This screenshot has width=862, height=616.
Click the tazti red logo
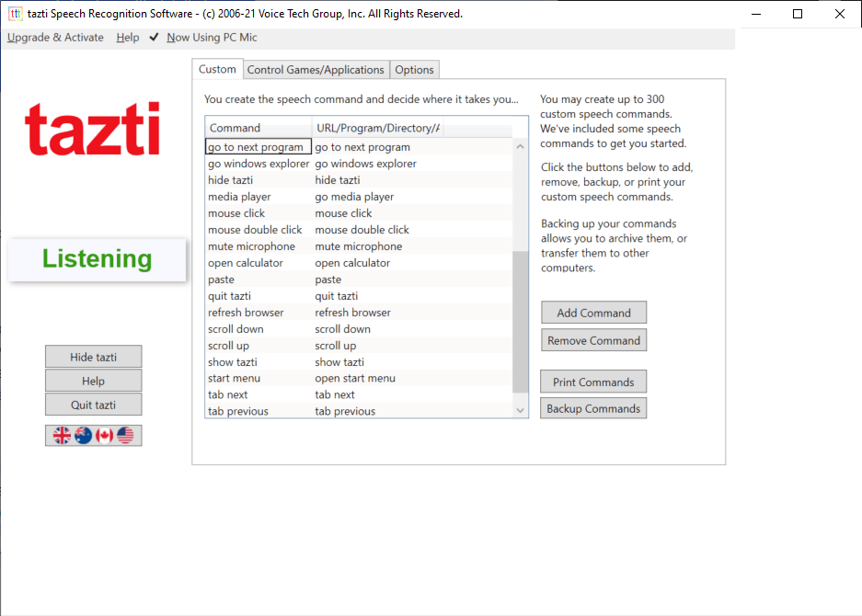pos(92,130)
